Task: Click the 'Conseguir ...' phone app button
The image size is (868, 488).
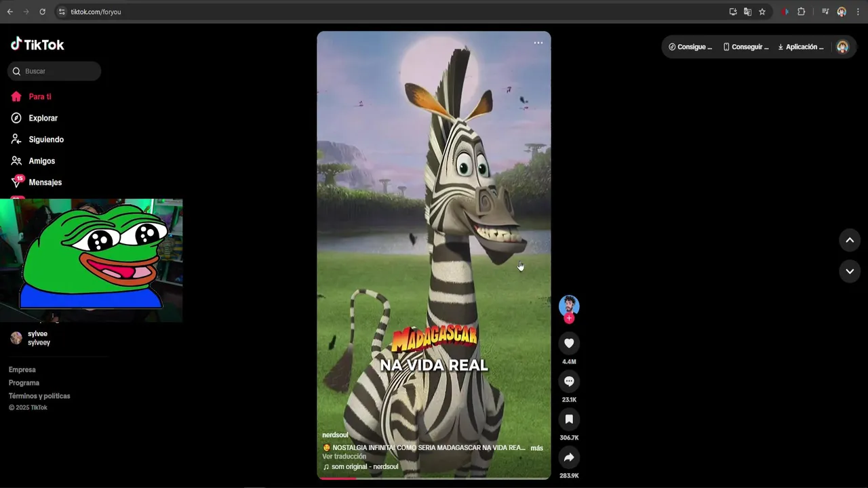Action: point(746,47)
